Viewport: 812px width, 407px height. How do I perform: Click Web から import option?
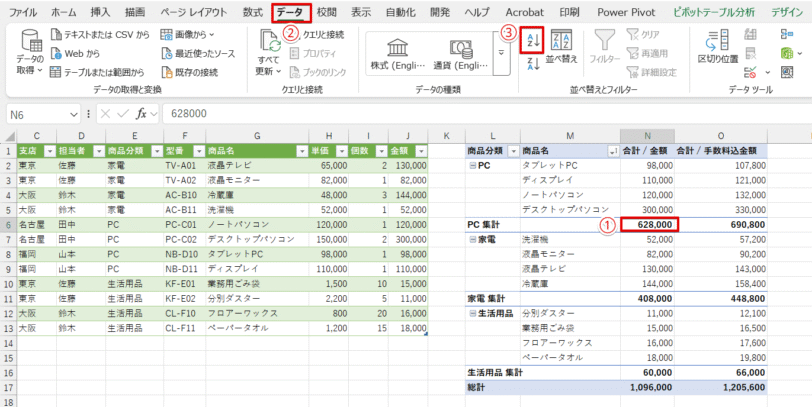[75, 53]
